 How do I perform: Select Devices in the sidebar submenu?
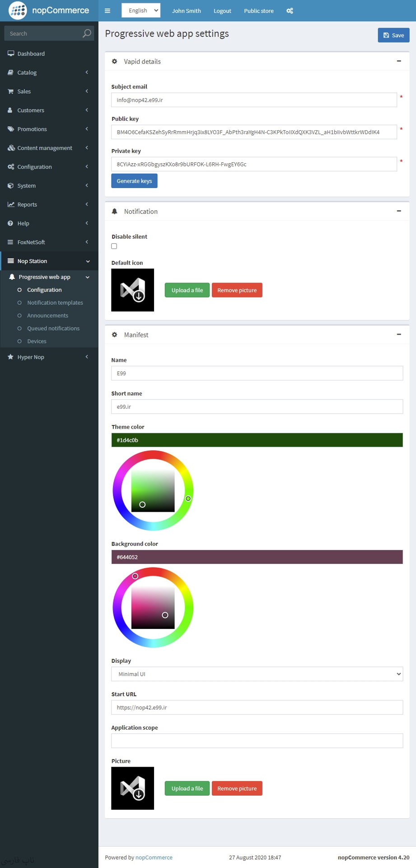tap(37, 341)
